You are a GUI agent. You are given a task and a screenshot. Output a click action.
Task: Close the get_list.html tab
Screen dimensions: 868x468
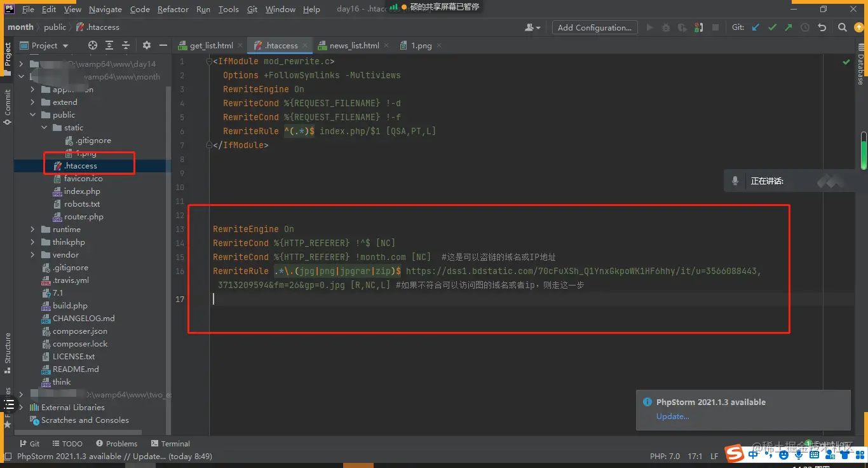click(240, 46)
